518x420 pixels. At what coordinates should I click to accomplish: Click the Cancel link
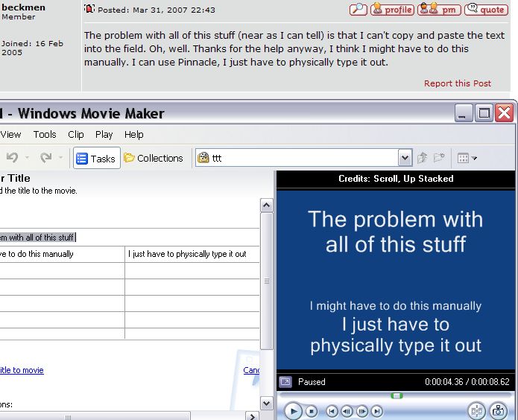click(251, 370)
